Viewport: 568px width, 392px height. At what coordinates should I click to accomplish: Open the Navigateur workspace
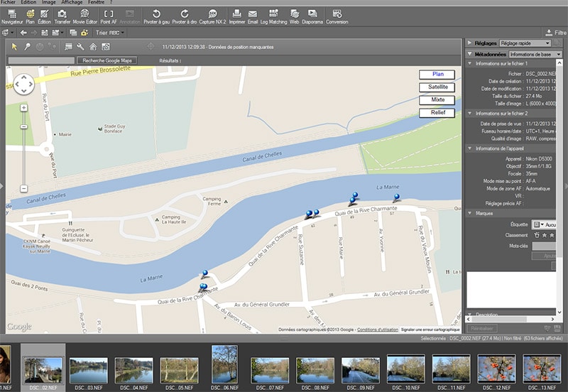tap(12, 16)
